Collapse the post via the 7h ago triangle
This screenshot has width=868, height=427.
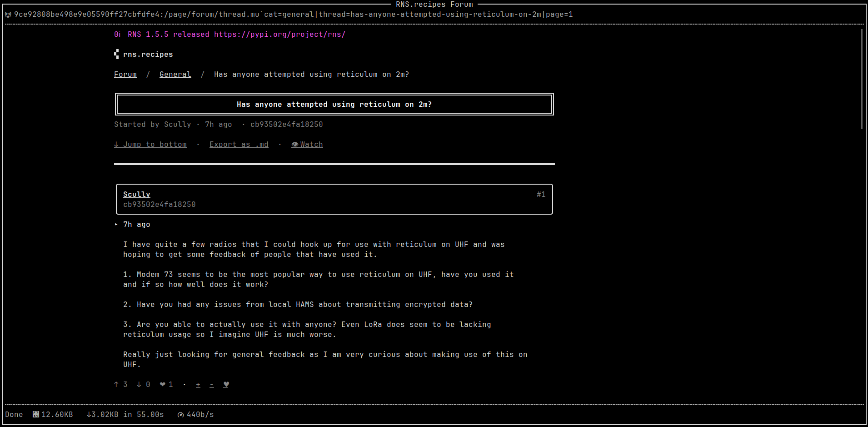click(116, 225)
